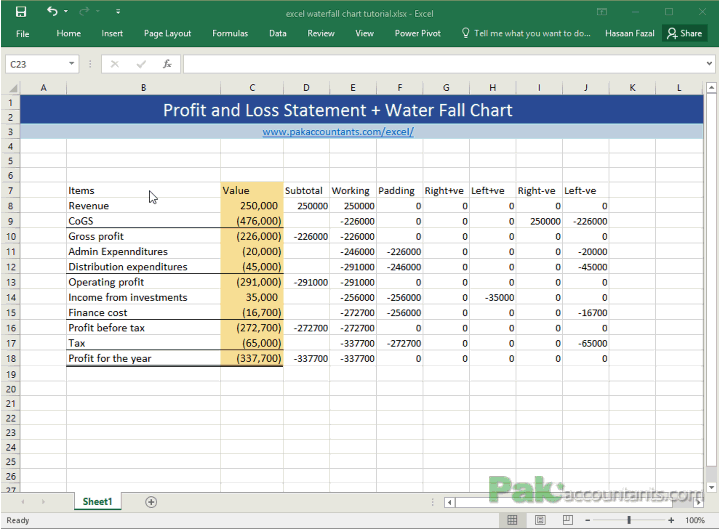
Task: Click the Ribbon Display Options icon
Action: point(602,12)
